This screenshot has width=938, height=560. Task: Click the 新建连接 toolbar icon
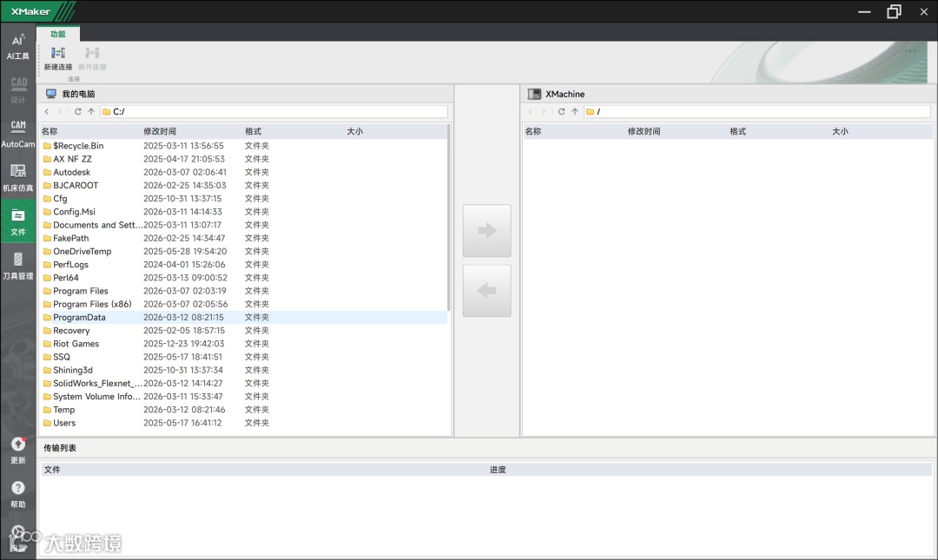click(x=58, y=59)
